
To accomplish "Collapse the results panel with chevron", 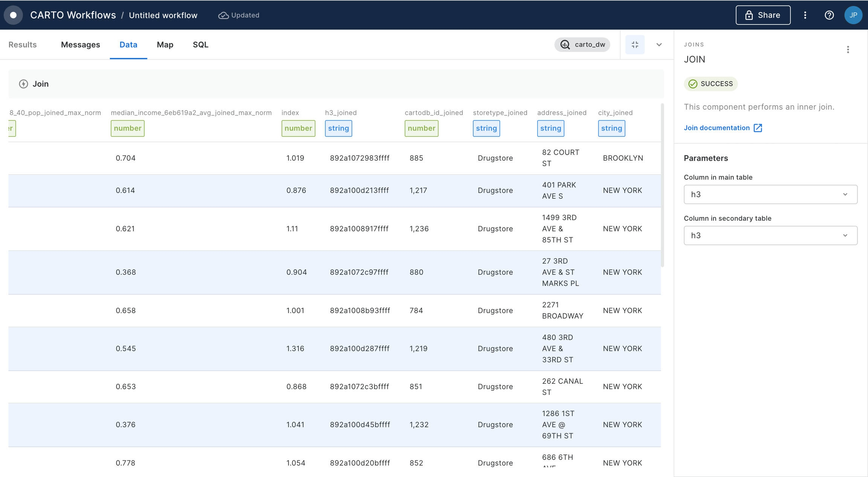I will click(659, 44).
